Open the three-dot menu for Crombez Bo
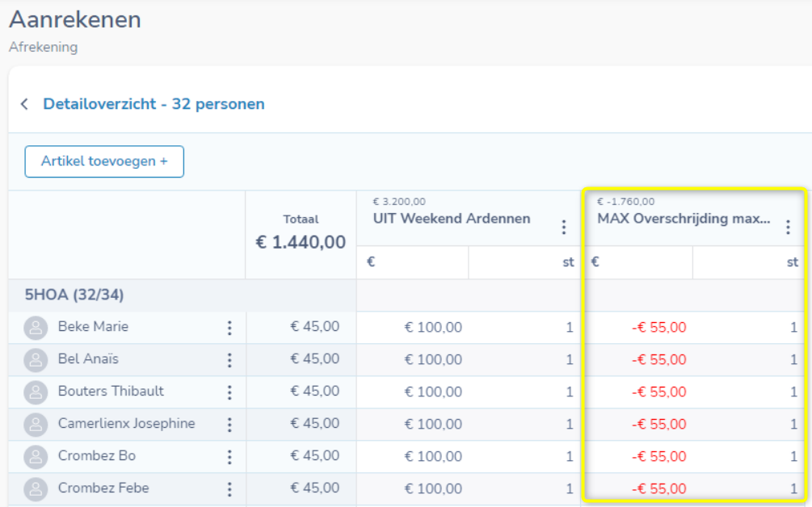Screen dimensions: 812x507 pos(229,457)
